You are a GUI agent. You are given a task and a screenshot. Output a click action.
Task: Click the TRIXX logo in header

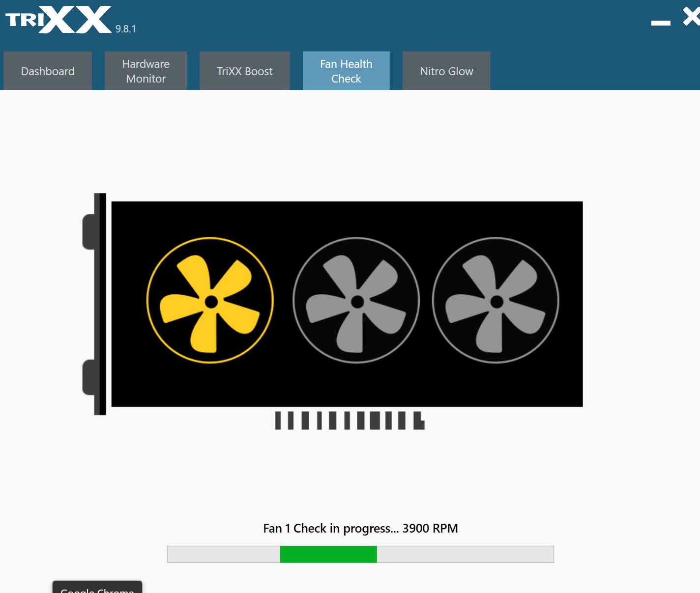coord(58,20)
